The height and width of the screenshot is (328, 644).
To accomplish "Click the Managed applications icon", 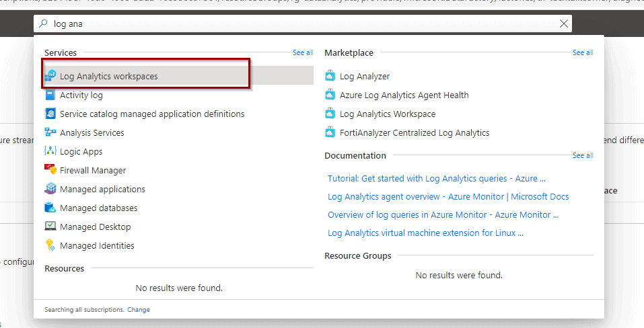I will tap(50, 189).
